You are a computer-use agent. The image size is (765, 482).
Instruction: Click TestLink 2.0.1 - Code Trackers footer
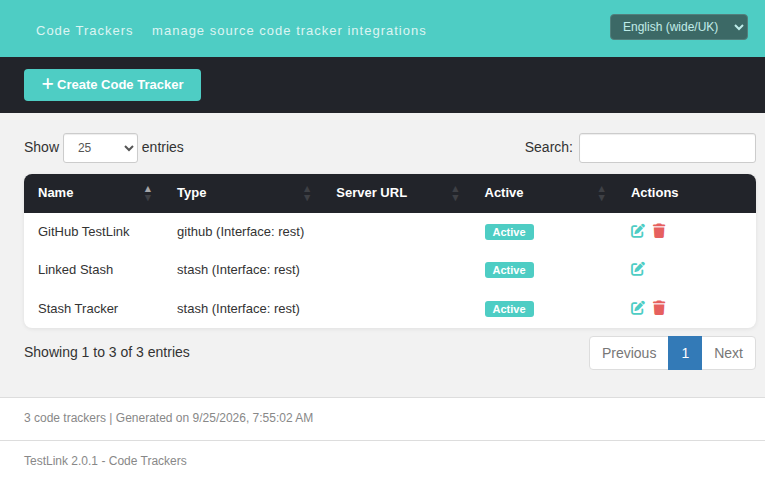(x=105, y=461)
